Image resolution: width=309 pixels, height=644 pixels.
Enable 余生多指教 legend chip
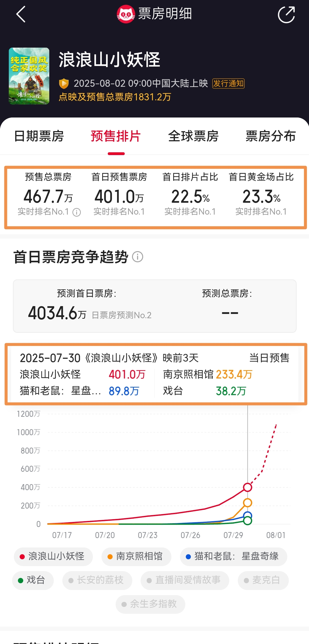tap(150, 604)
